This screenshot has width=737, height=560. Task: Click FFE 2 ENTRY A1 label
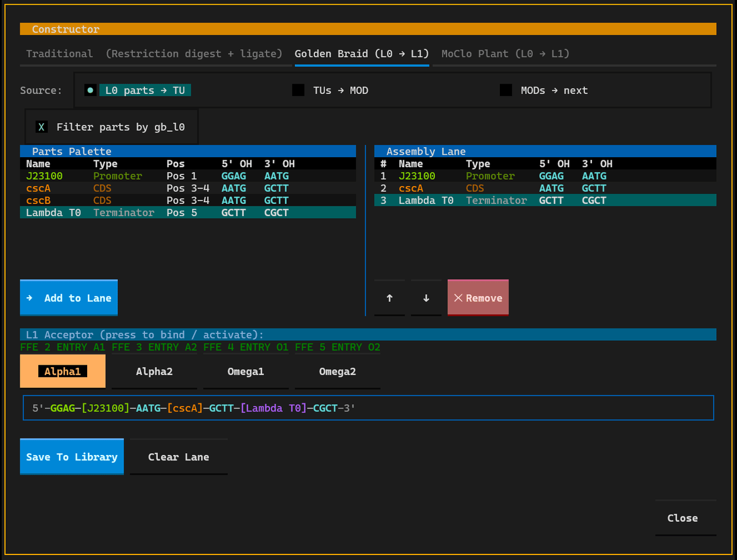click(x=63, y=348)
